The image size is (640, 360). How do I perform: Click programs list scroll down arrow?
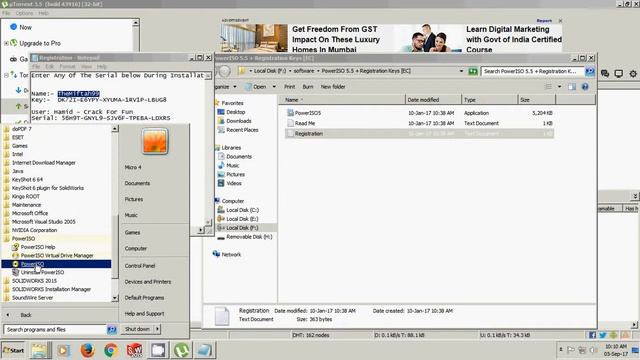click(115, 298)
